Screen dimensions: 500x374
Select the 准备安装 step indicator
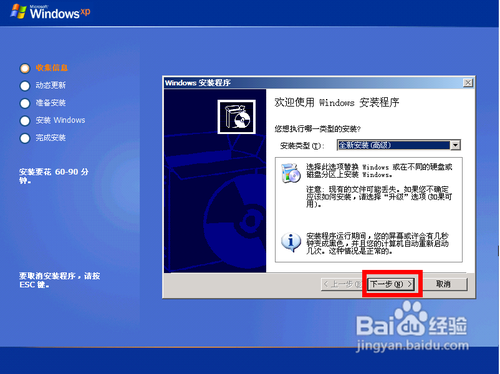(x=25, y=103)
